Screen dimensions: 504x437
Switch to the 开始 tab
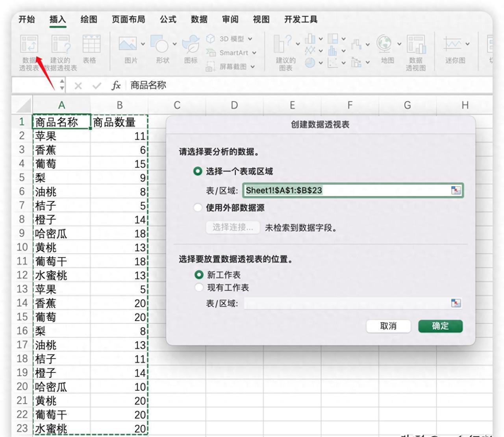(27, 19)
